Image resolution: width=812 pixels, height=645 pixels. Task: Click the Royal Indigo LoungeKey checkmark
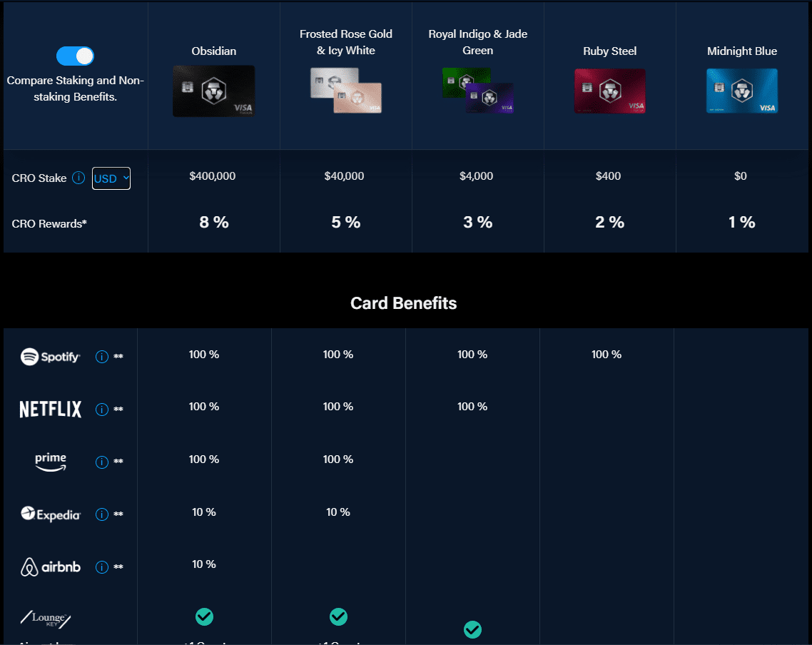click(x=472, y=629)
